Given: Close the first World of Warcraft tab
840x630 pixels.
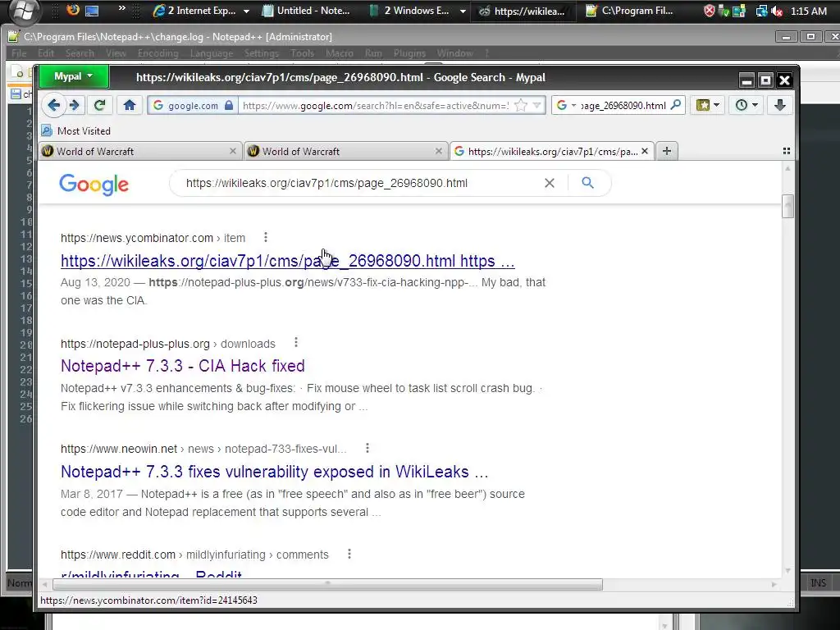Looking at the screenshot, I should pos(232,151).
